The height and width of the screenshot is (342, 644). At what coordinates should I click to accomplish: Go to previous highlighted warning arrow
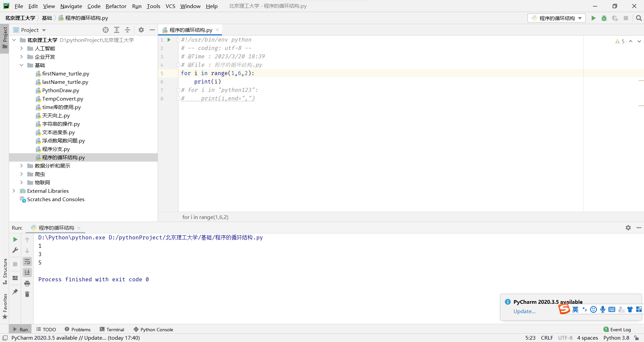point(631,41)
